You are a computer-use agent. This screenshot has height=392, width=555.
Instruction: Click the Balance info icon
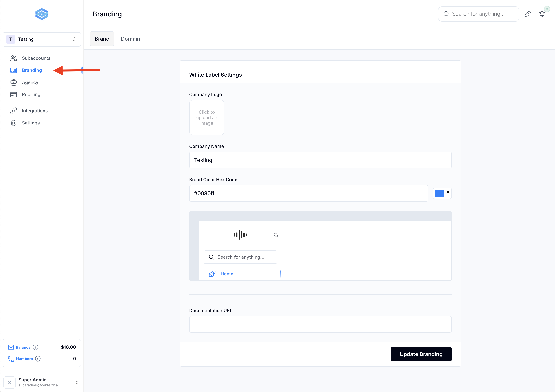point(36,347)
